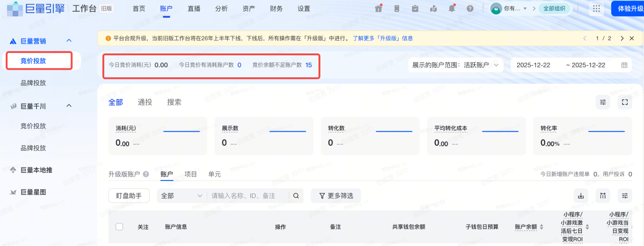This screenshot has width=644, height=246.
Task: Select the 全部 metrics tab
Action: pyautogui.click(x=116, y=102)
